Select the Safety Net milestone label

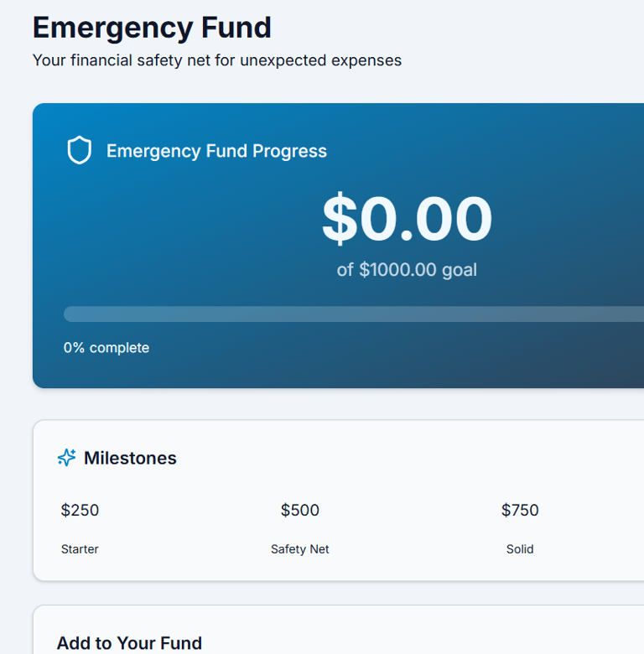click(300, 549)
